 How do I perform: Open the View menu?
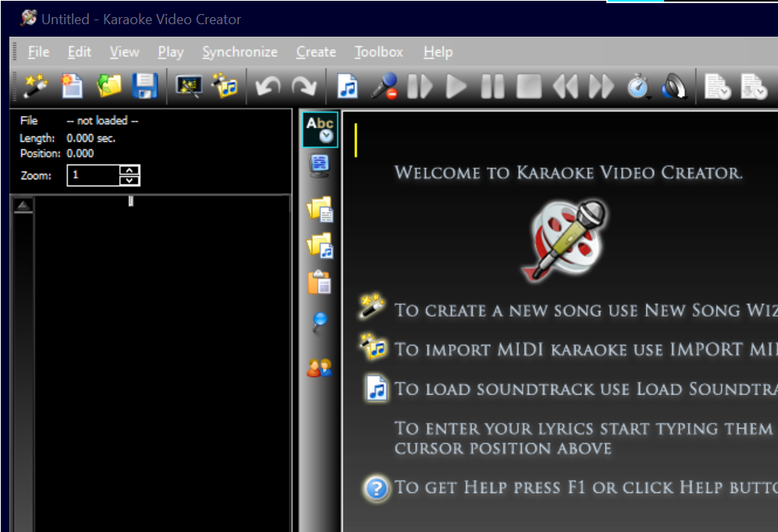tap(125, 52)
